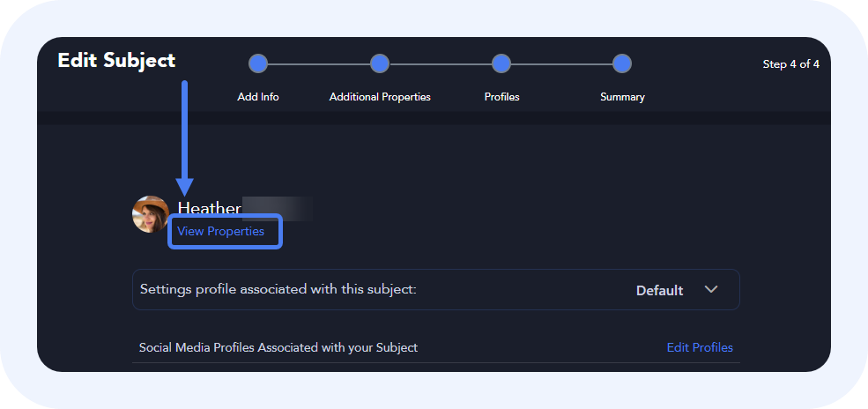Click progress line between Profiles and Summary

point(561,63)
